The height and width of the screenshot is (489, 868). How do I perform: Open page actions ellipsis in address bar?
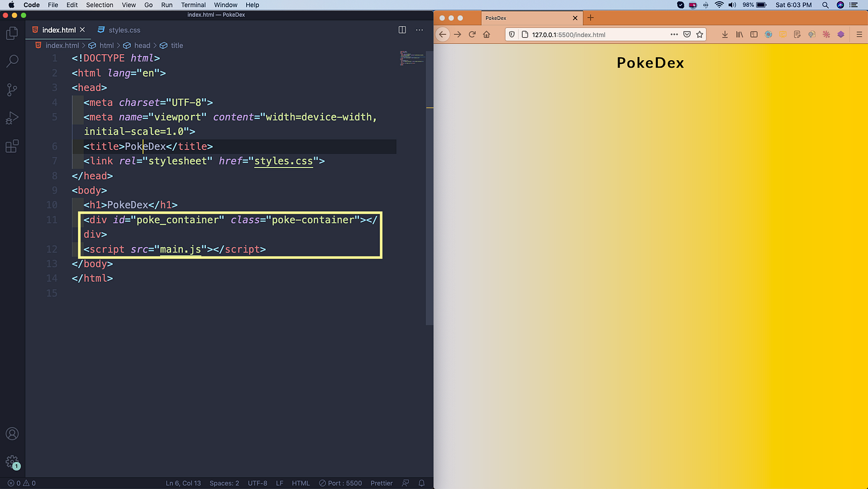tap(674, 35)
